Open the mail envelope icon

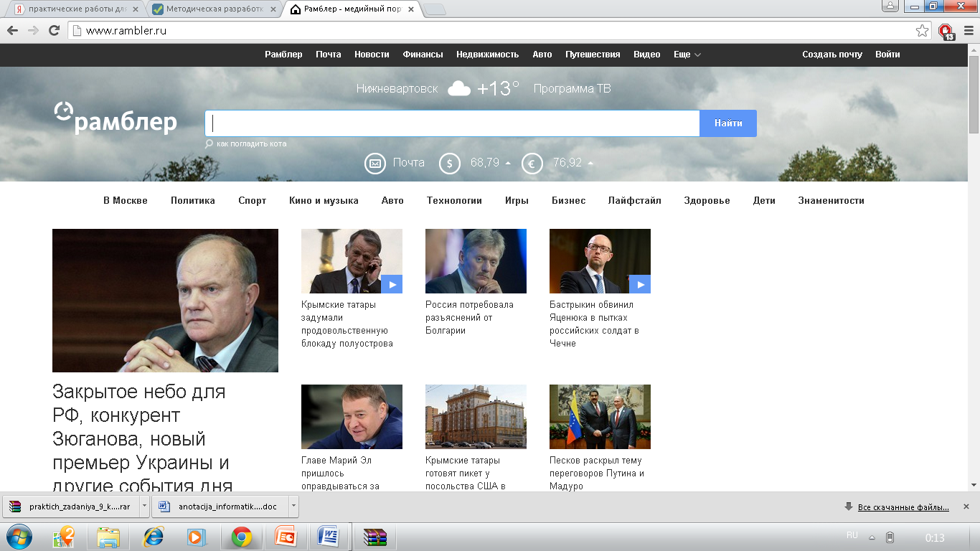[x=375, y=164]
